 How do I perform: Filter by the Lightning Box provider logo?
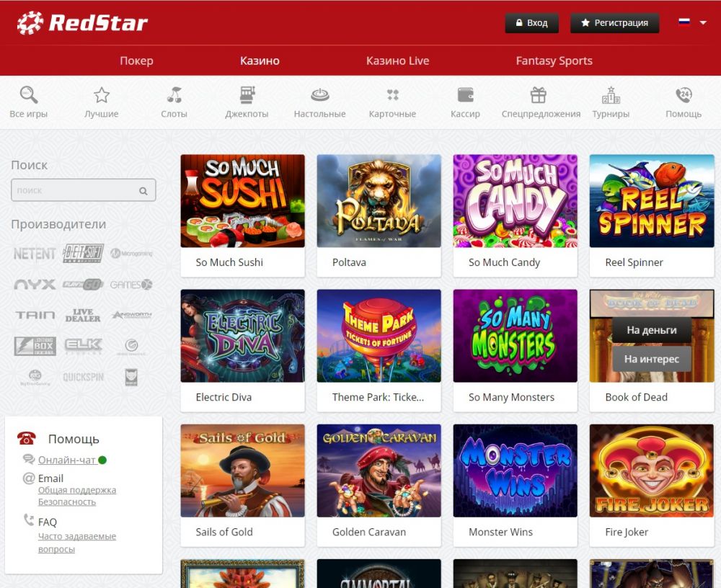pos(35,346)
